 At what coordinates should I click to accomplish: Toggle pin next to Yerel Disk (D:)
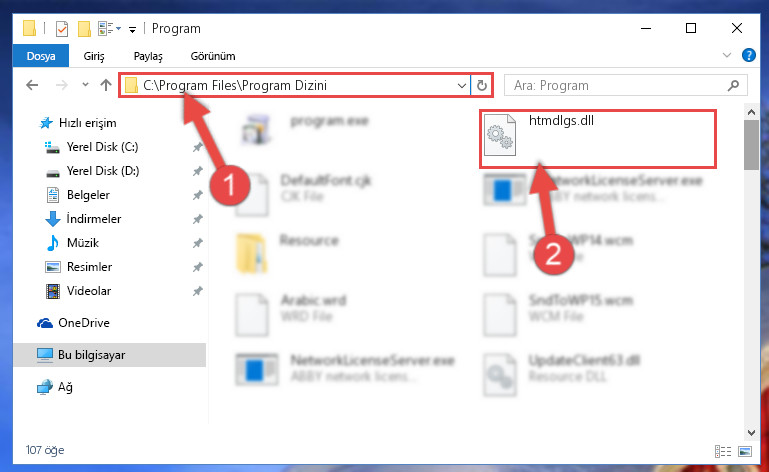pyautogui.click(x=198, y=171)
